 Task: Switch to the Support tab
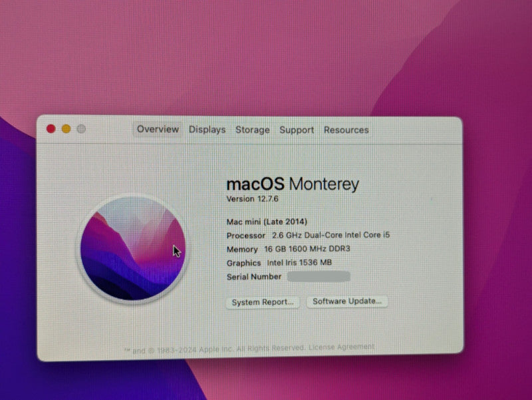click(297, 130)
